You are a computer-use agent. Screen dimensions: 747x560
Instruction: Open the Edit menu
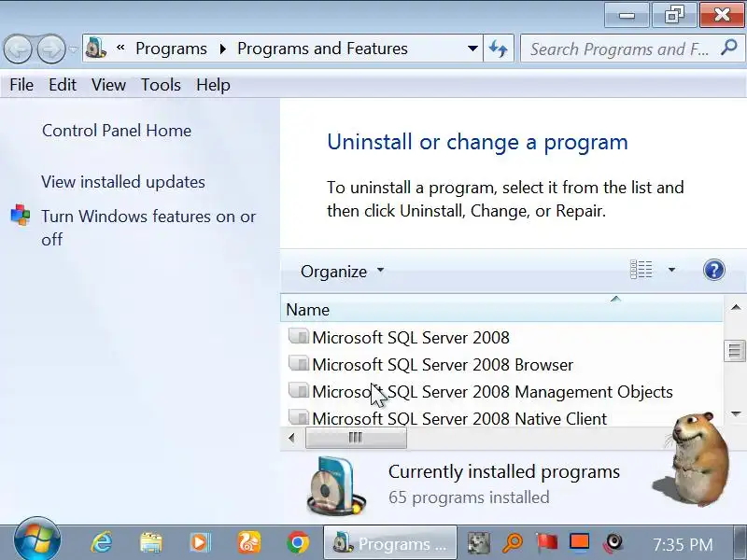63,85
